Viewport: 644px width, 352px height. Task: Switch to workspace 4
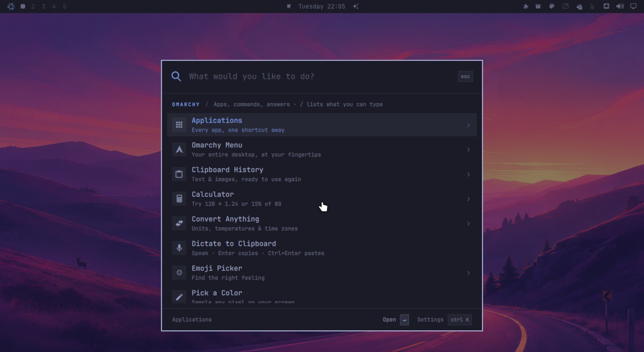coord(54,6)
